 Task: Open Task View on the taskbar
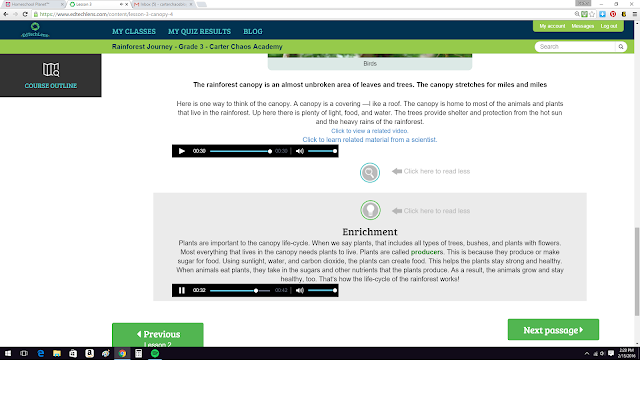[x=24, y=353]
